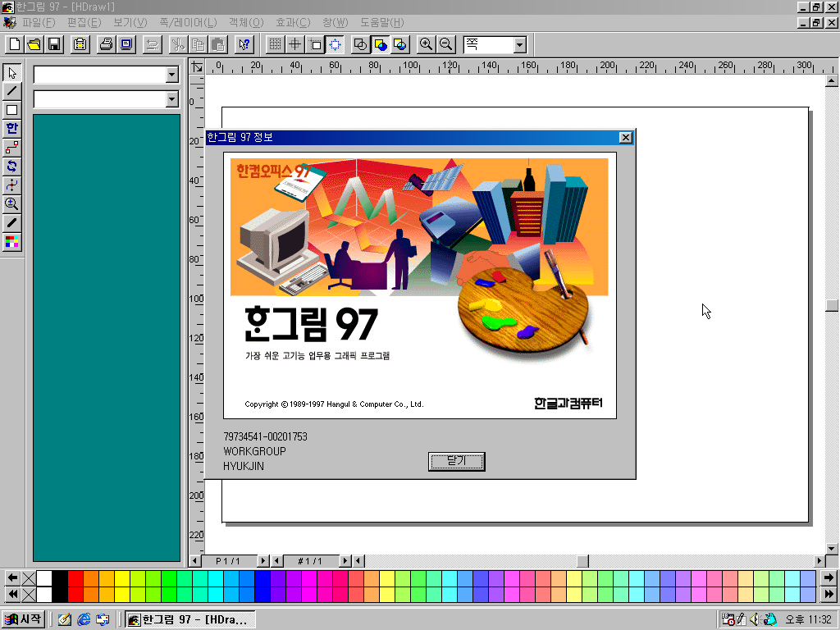Click the speaker volume tray icon
This screenshot has width=840, height=630.
pos(755,619)
